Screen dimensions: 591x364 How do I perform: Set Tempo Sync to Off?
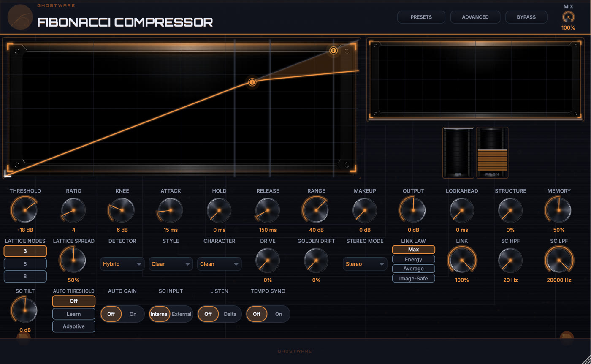[x=257, y=314]
